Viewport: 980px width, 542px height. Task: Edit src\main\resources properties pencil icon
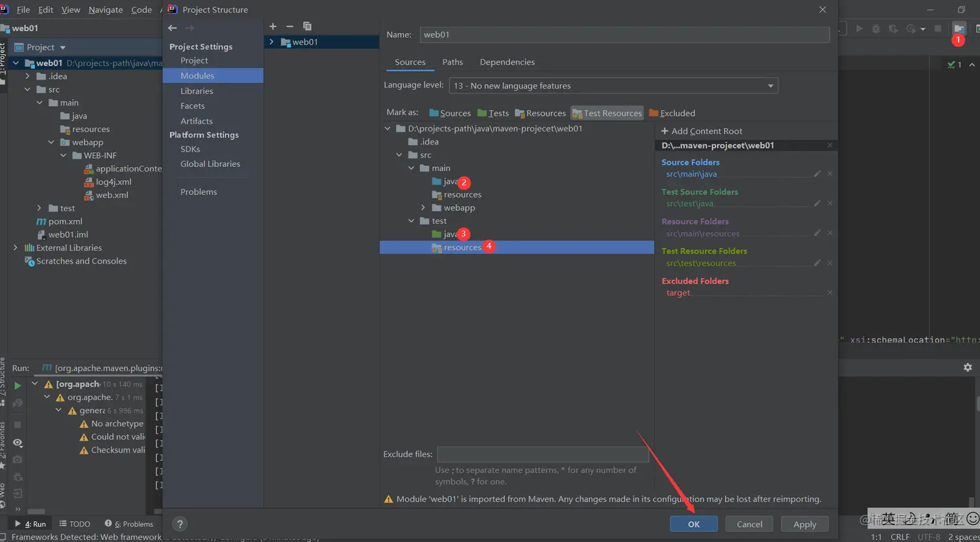tap(817, 233)
